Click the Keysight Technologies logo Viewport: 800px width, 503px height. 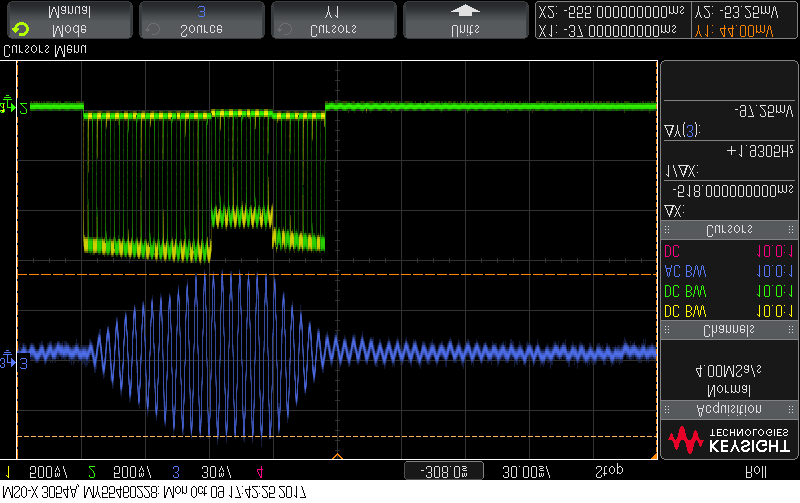(x=727, y=438)
